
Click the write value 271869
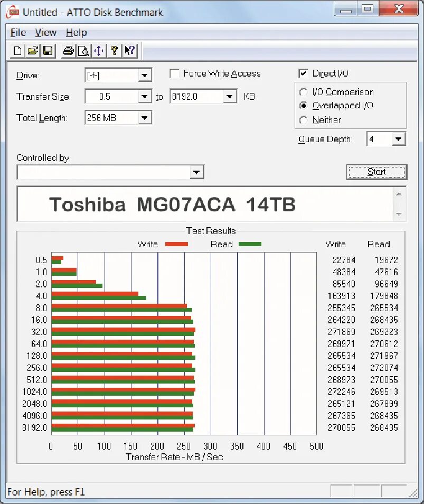point(342,332)
